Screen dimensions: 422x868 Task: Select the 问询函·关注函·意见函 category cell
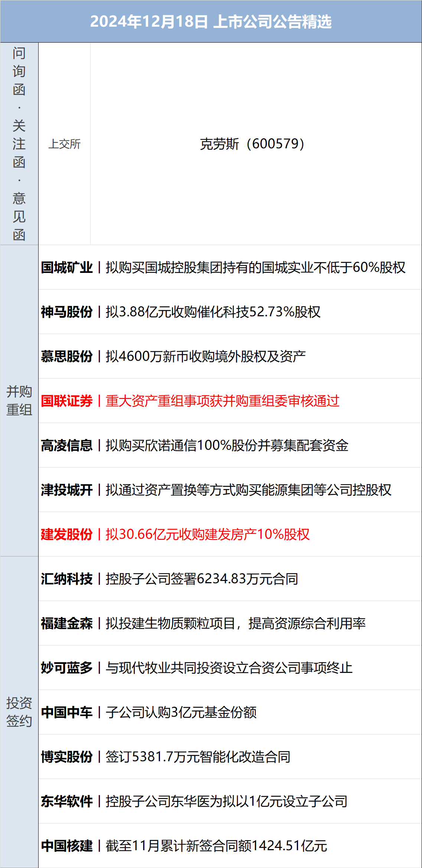(19, 144)
